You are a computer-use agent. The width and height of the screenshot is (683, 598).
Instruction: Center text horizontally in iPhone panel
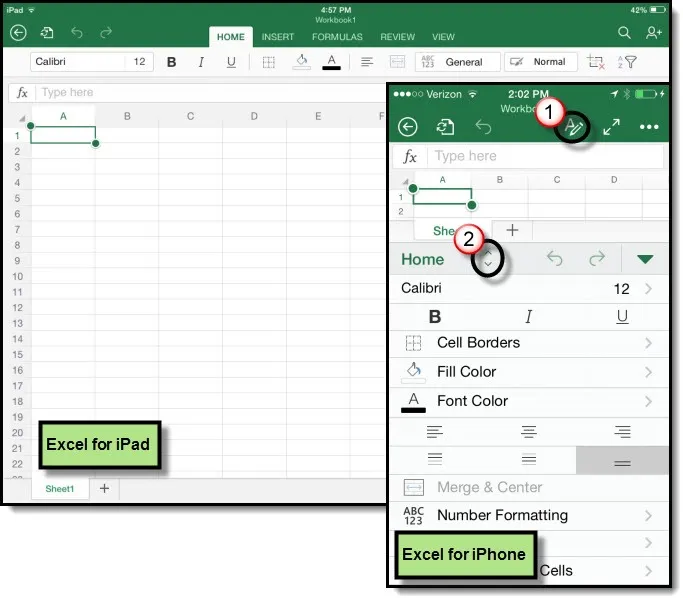pyautogui.click(x=529, y=432)
